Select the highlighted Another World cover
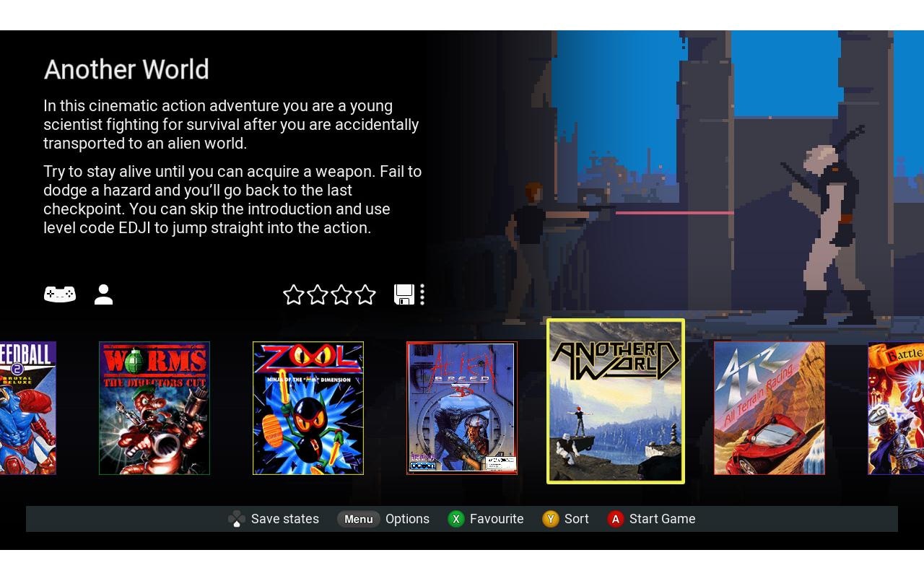The height and width of the screenshot is (581, 924). (616, 401)
